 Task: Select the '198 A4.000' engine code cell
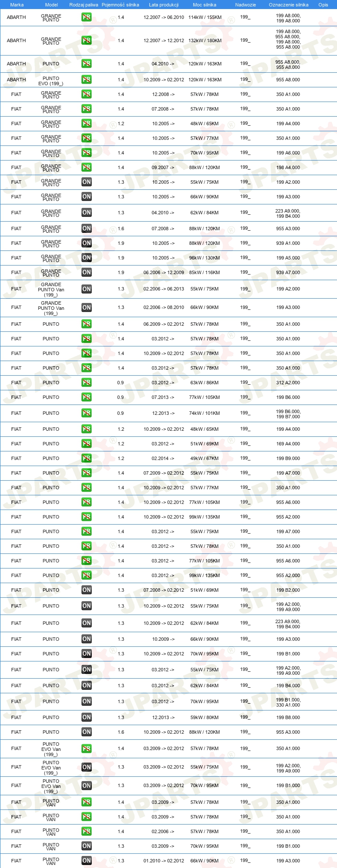[x=288, y=168]
